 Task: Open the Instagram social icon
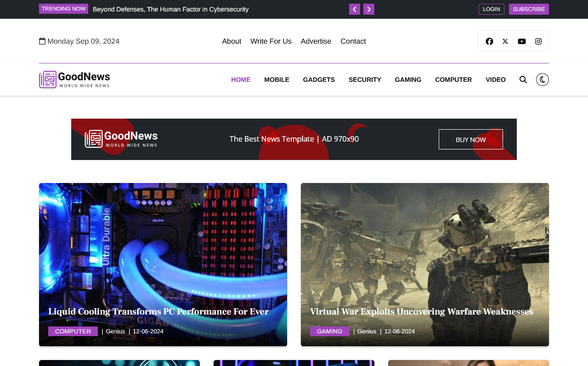[538, 41]
